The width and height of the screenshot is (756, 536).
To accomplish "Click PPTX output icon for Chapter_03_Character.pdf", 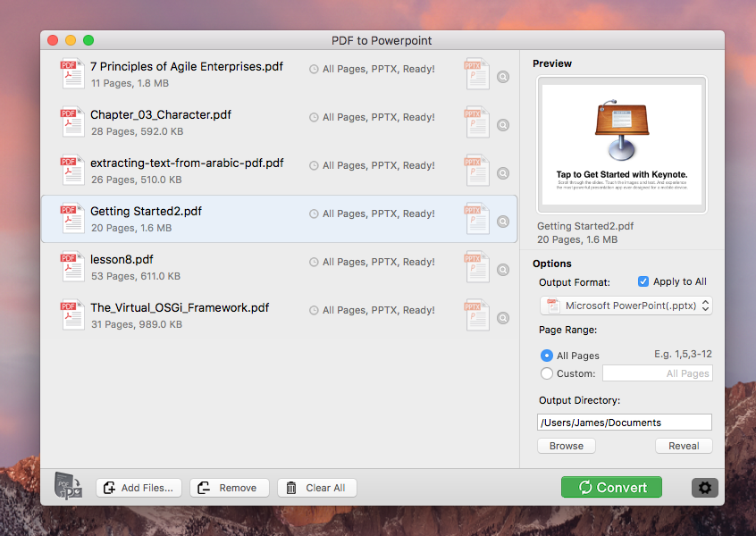I will (477, 122).
